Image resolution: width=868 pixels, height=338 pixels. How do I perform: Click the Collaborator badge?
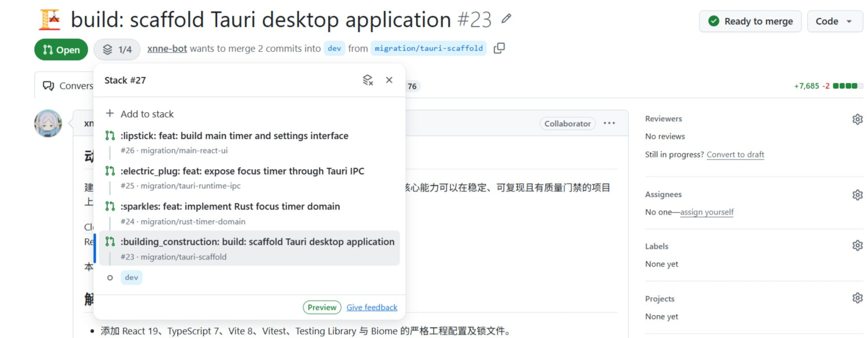tap(567, 123)
